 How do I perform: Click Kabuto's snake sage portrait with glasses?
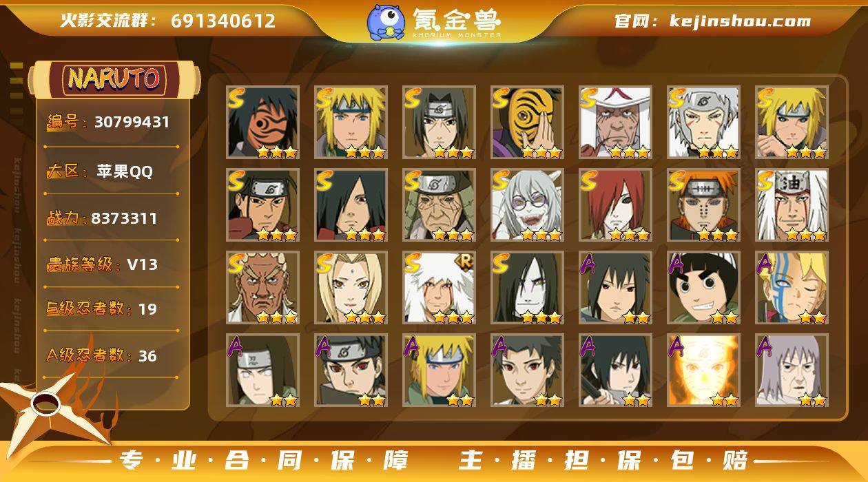tap(527, 205)
